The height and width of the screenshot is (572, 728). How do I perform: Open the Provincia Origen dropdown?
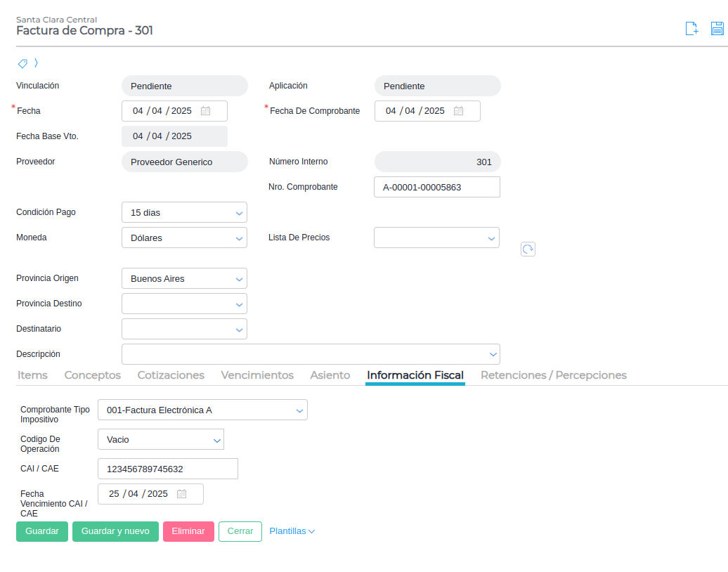click(184, 278)
